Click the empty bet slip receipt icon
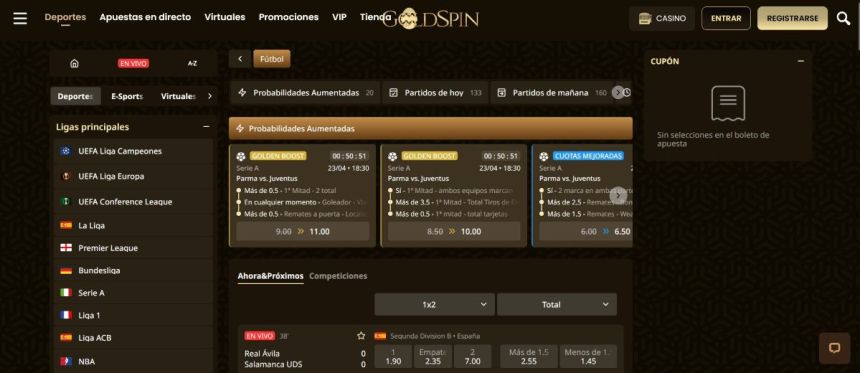The width and height of the screenshot is (860, 373). 728,103
